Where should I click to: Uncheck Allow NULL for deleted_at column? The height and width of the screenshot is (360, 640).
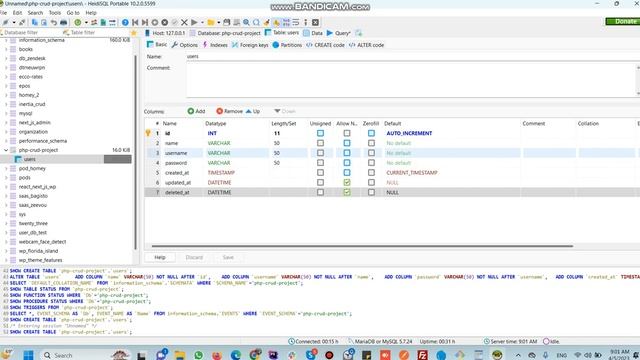[x=347, y=192]
